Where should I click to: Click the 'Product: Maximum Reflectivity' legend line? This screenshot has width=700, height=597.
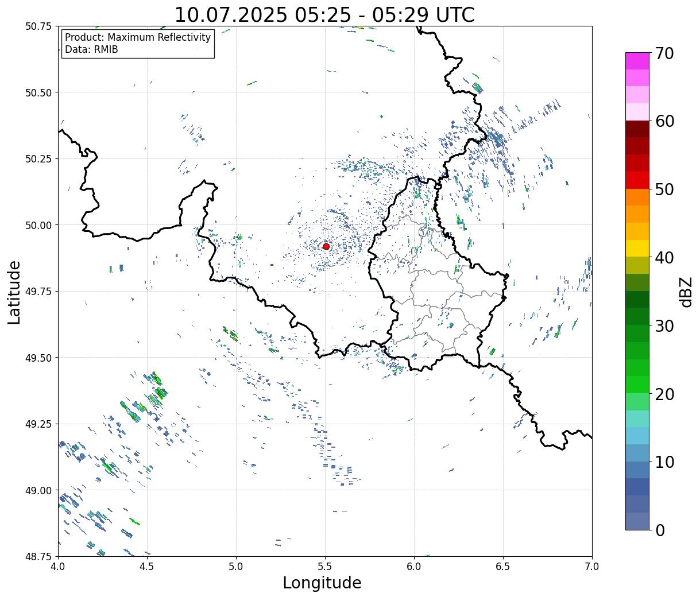click(x=138, y=37)
